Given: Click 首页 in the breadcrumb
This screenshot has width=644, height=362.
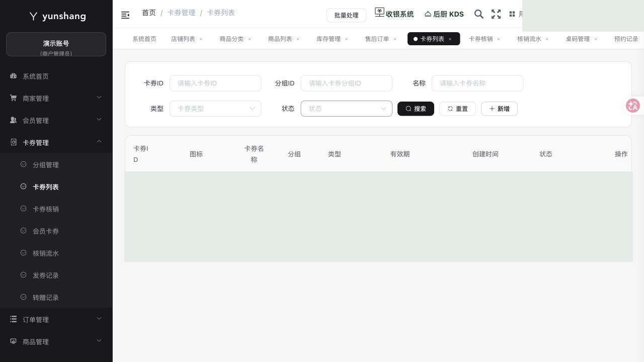Looking at the screenshot, I should pyautogui.click(x=149, y=13).
